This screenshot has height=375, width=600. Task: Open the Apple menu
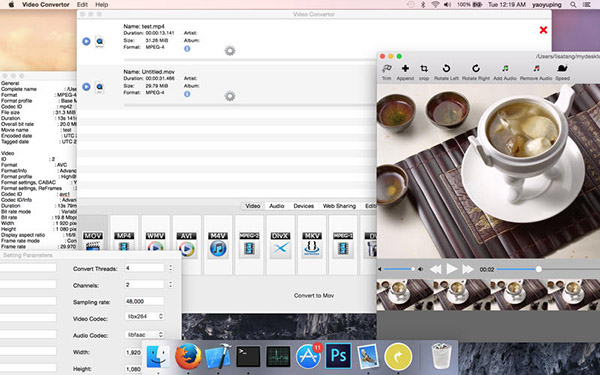[x=11, y=5]
